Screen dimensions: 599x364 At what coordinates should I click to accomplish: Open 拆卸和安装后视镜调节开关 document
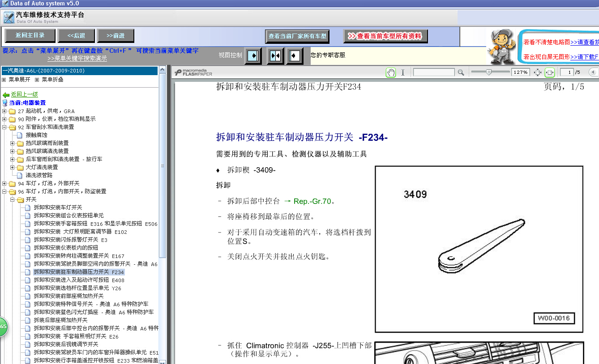[66, 344]
